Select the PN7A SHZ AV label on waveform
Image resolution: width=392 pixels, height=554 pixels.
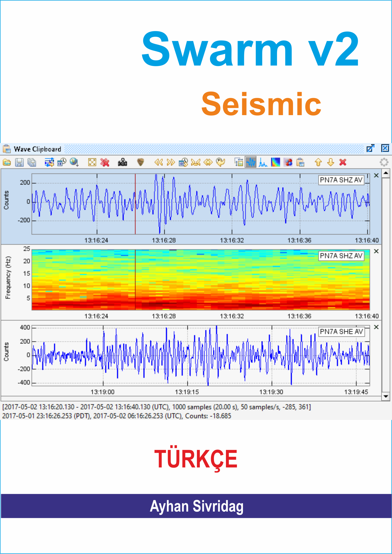coord(341,180)
